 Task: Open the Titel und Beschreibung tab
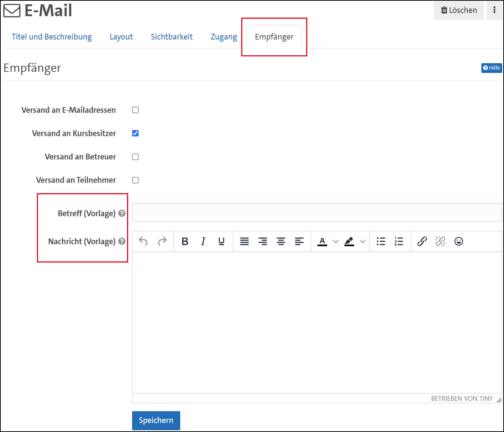click(x=52, y=37)
